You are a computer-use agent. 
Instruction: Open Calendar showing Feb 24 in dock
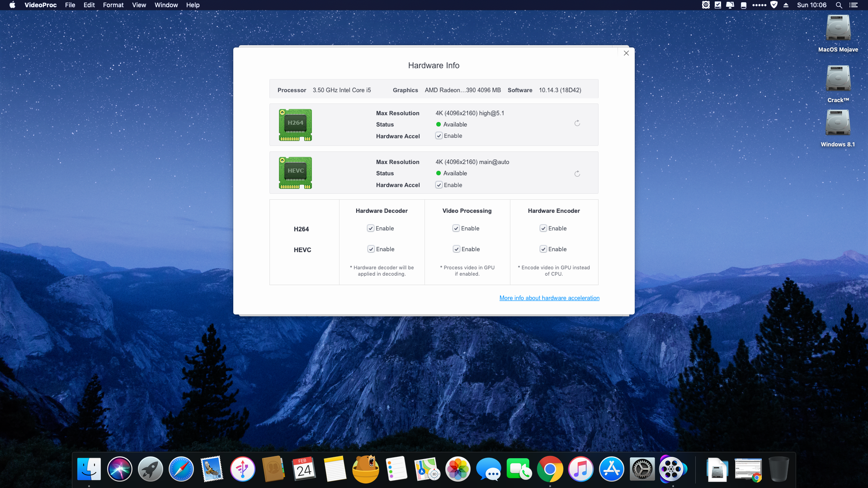304,469
